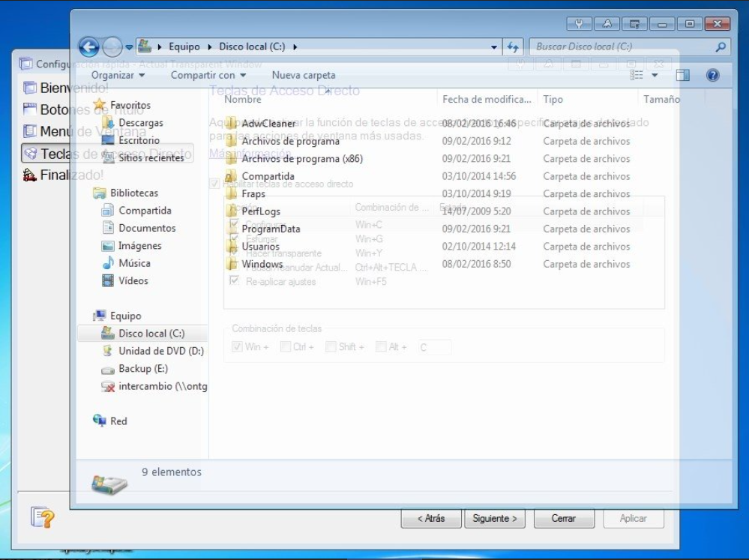Enable the "Habilitar teclas de acceso directo" checkbox
This screenshot has width=749, height=560.
[214, 184]
